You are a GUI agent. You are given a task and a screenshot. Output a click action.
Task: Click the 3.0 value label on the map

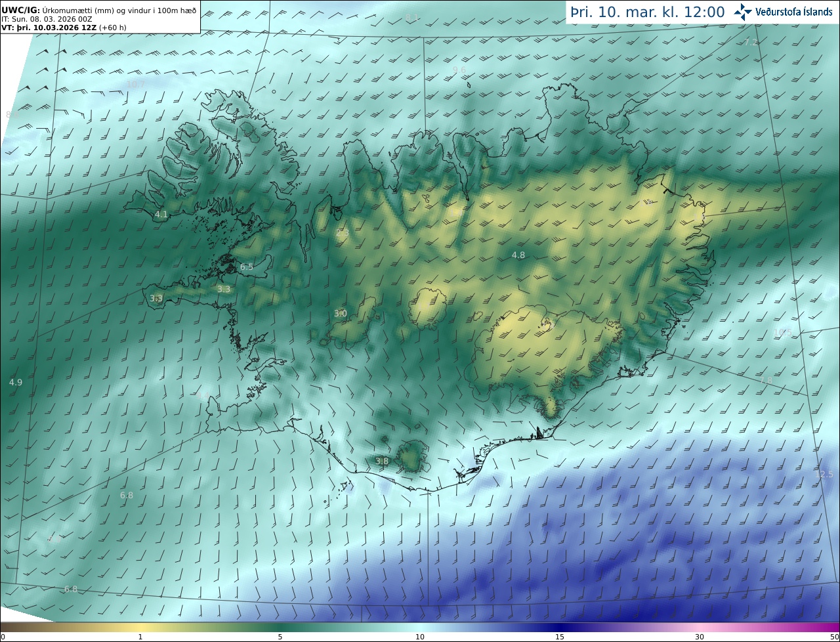[x=341, y=313]
